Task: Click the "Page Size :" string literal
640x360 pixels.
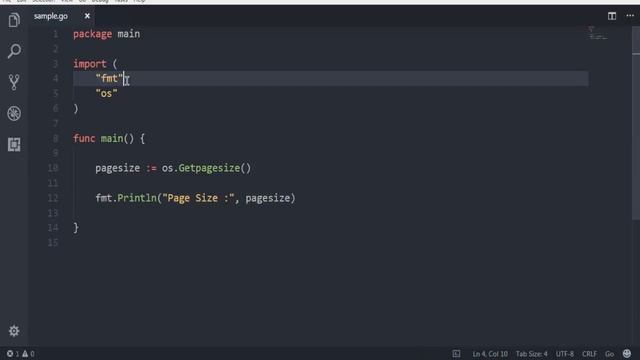Action: click(x=198, y=198)
